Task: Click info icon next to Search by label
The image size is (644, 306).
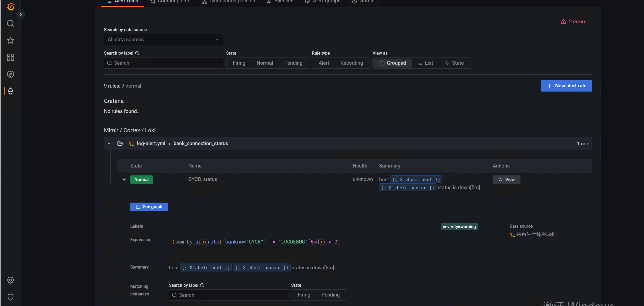Action: pos(137,53)
